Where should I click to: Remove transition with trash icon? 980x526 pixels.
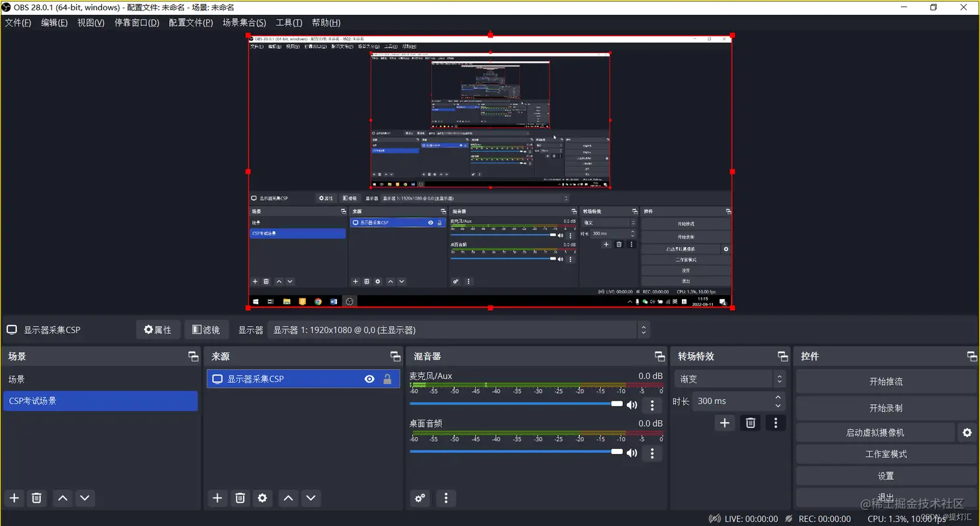(x=751, y=423)
